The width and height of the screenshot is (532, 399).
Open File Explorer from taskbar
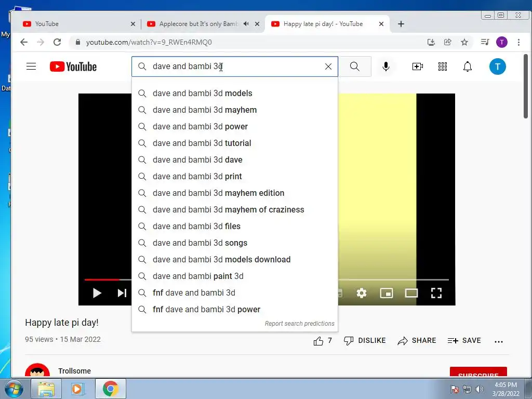tap(46, 389)
